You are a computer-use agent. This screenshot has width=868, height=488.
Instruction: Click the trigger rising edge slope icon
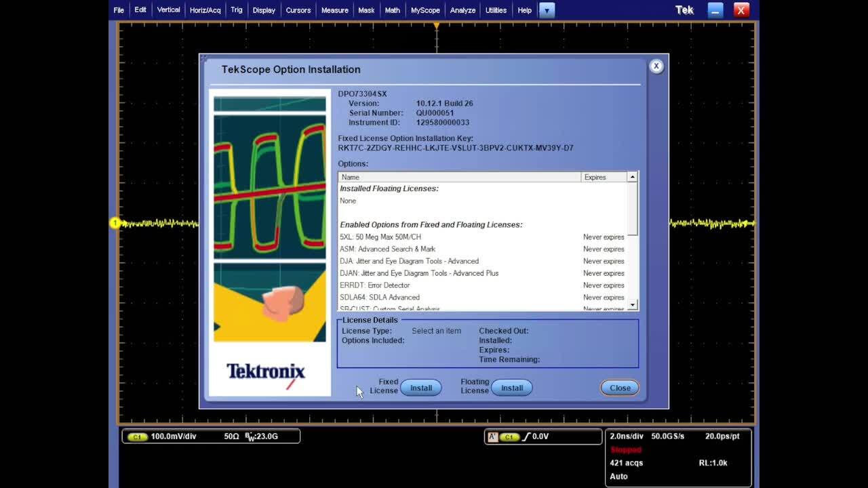pyautogui.click(x=526, y=436)
